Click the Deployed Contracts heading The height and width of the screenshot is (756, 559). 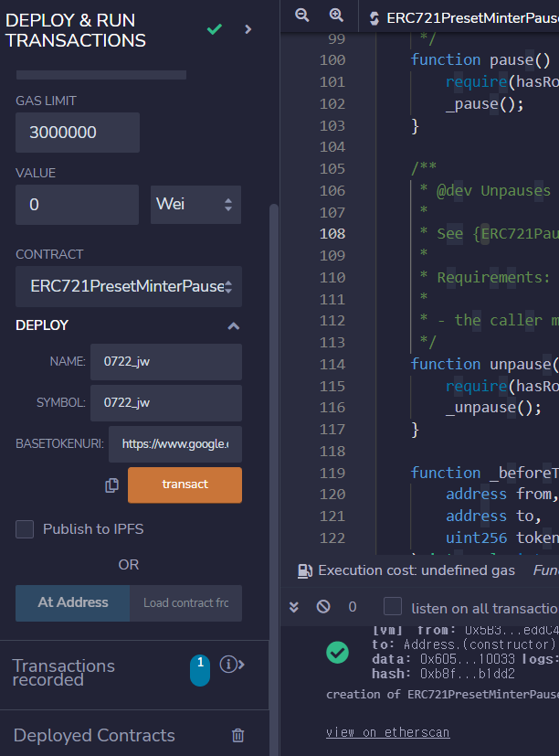pos(94,735)
